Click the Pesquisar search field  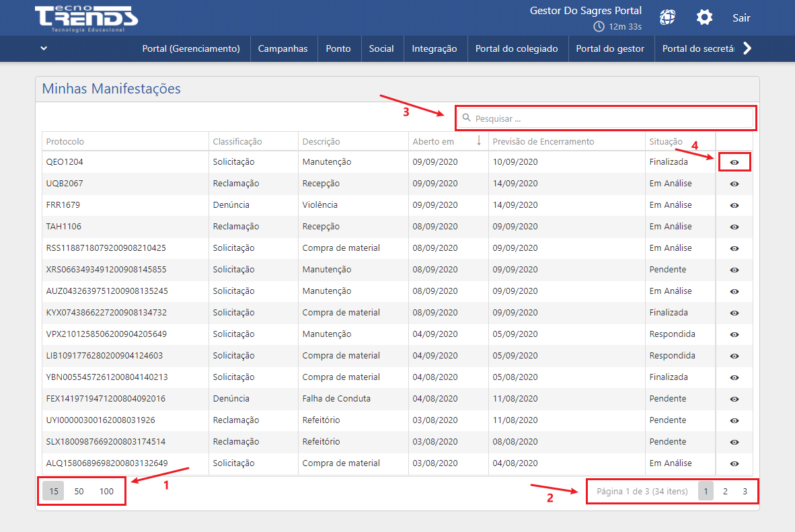pyautogui.click(x=605, y=118)
